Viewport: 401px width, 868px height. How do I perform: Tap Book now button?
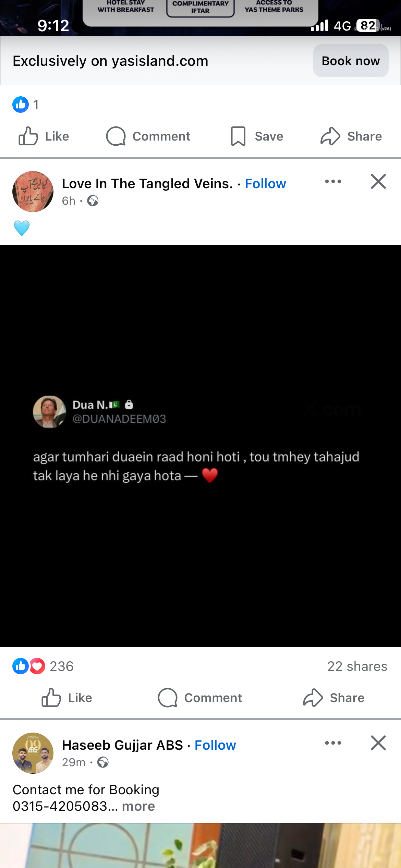coord(351,61)
